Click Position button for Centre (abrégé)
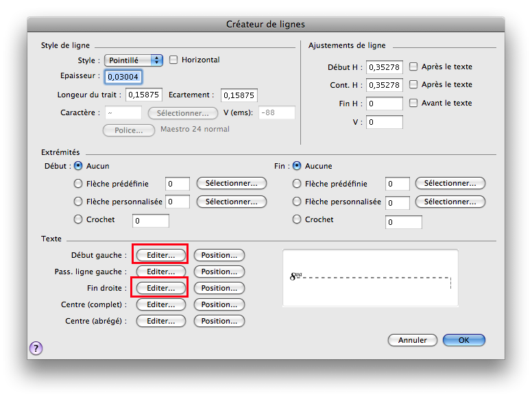Image resolution: width=532 pixels, height=397 pixels. coord(219,321)
